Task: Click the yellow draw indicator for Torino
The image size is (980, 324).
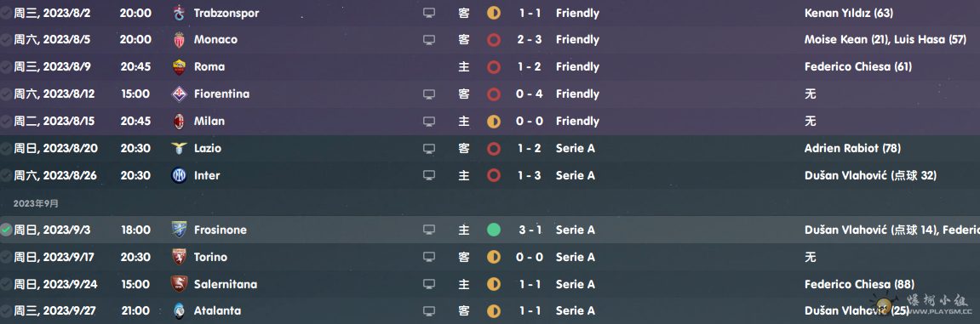Action: pyautogui.click(x=494, y=257)
